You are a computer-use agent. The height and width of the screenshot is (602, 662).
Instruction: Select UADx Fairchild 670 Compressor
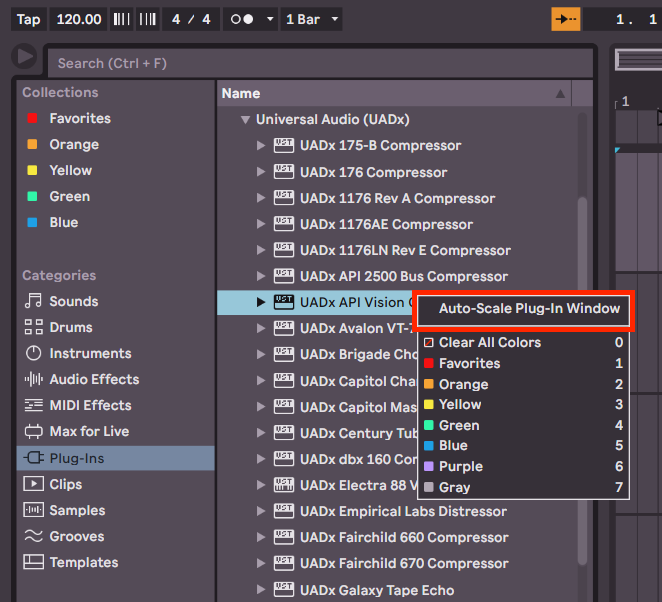[404, 563]
